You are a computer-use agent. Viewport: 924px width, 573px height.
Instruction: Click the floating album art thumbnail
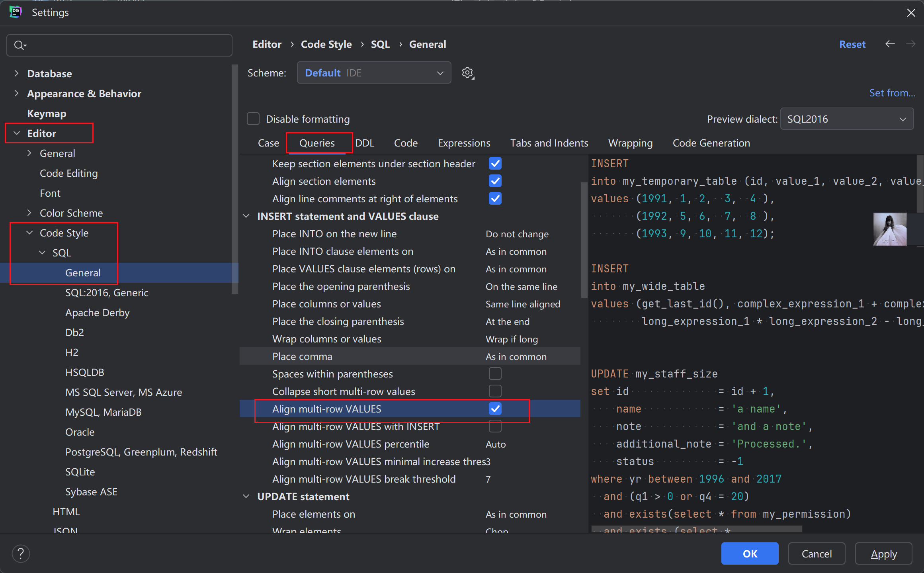tap(890, 229)
